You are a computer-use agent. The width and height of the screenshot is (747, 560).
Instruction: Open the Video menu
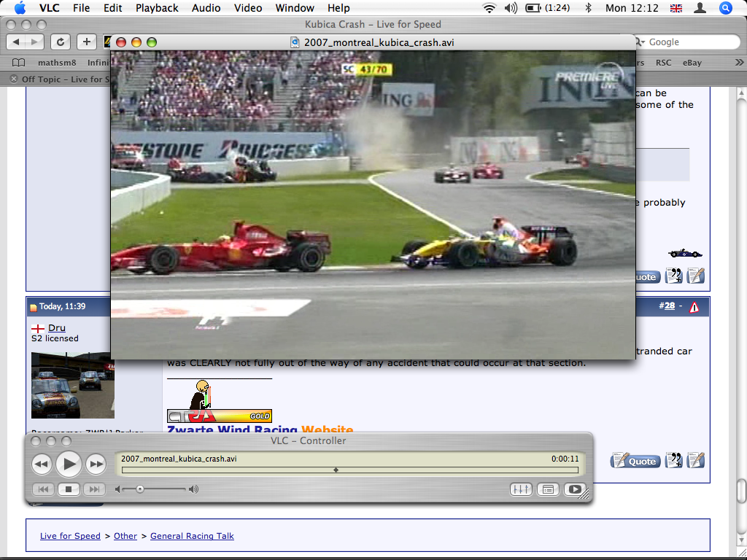(x=248, y=8)
